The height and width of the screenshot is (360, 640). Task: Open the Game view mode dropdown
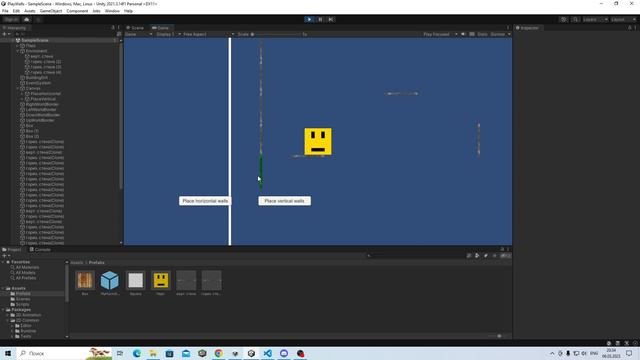[x=139, y=34]
